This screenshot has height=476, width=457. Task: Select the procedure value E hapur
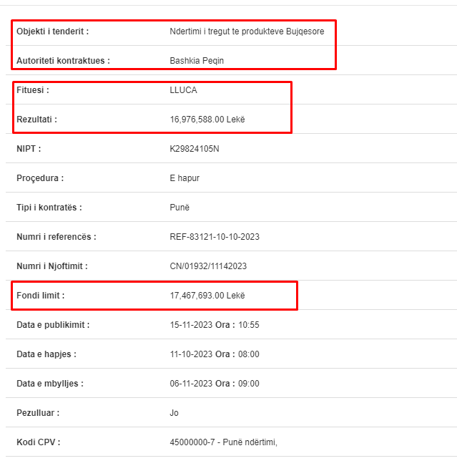click(185, 178)
